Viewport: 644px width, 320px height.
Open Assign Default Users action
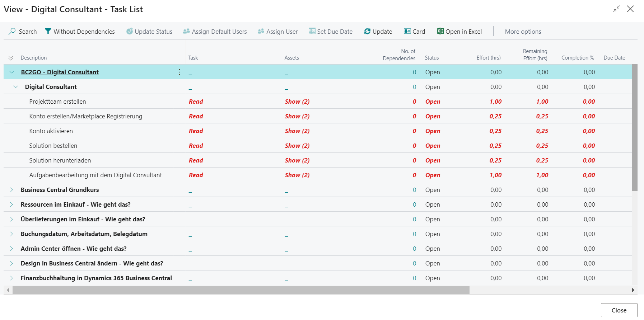(x=215, y=32)
